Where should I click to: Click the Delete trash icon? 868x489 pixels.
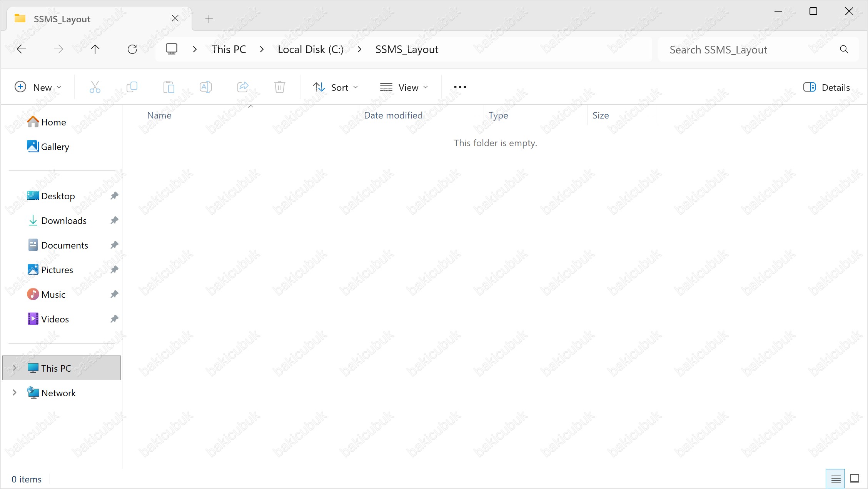280,87
